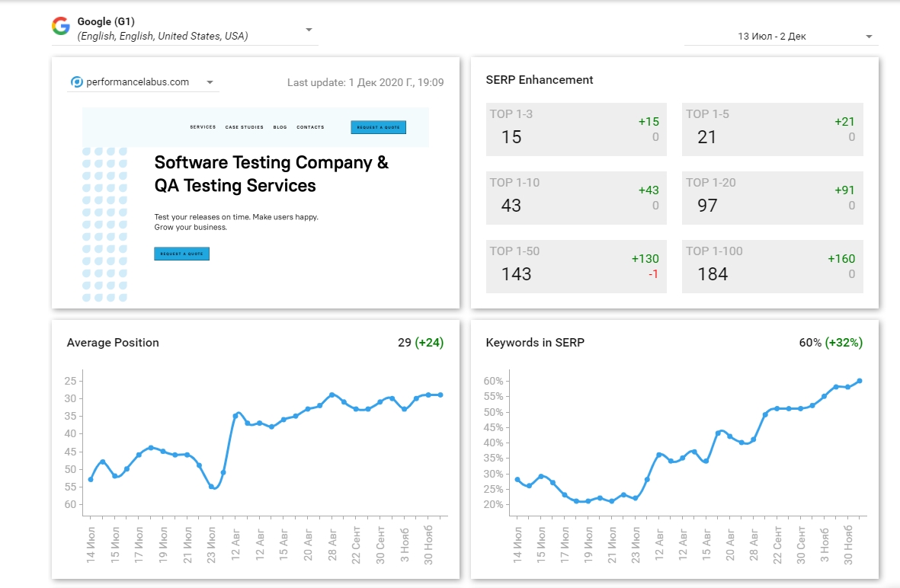The width and height of the screenshot is (900, 588).
Task: Select the TOP 1-5 stats card
Action: click(772, 129)
